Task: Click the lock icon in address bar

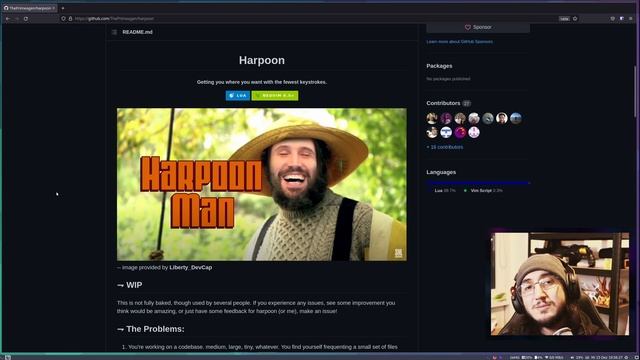Action: tap(70, 19)
